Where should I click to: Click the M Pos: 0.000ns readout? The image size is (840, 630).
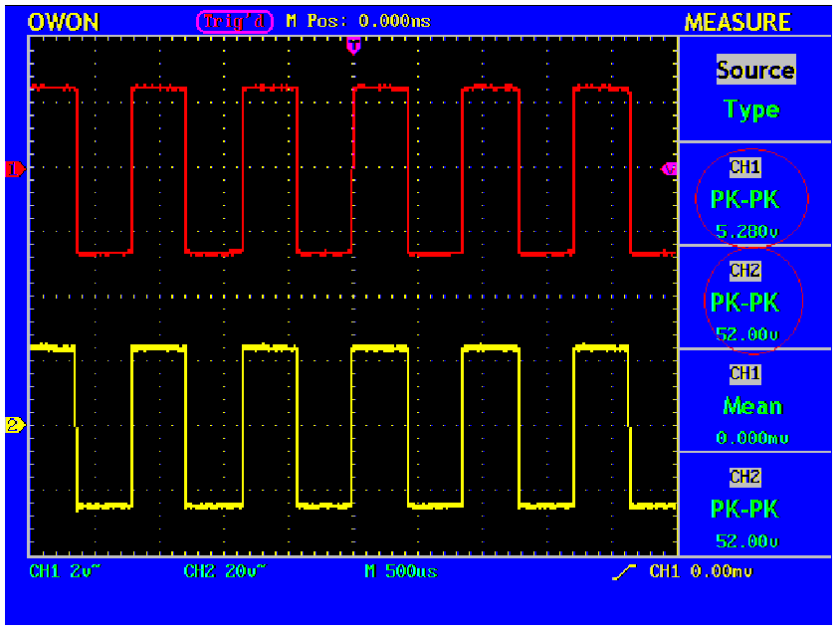[x=358, y=22]
